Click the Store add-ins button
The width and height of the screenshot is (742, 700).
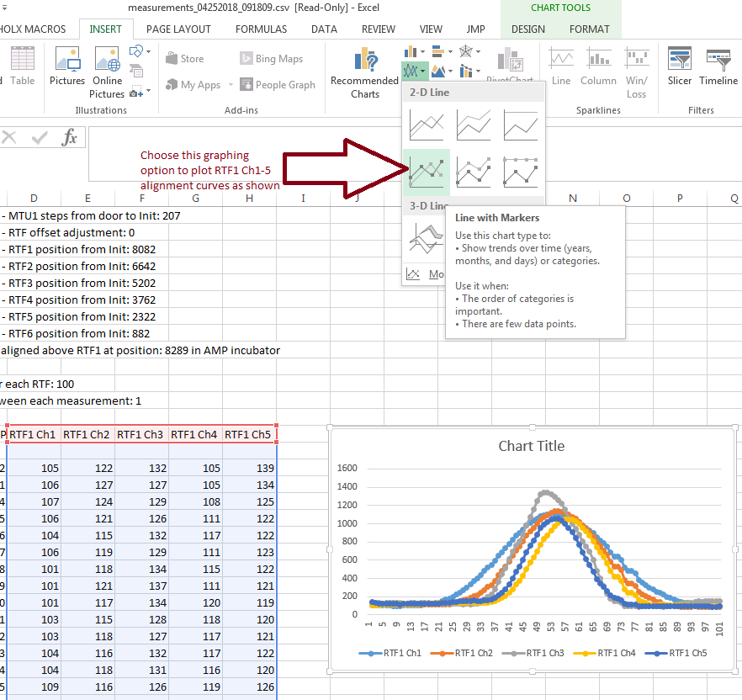coord(184,59)
